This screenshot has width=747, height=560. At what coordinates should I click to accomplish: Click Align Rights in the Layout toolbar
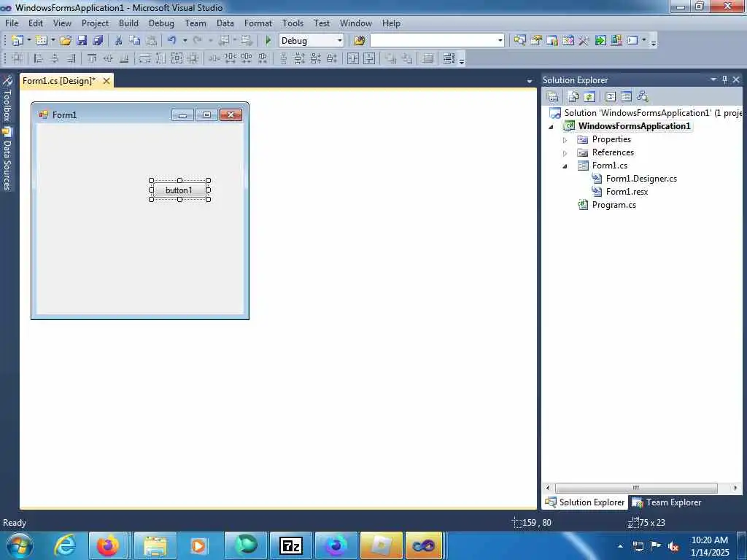(x=71, y=58)
